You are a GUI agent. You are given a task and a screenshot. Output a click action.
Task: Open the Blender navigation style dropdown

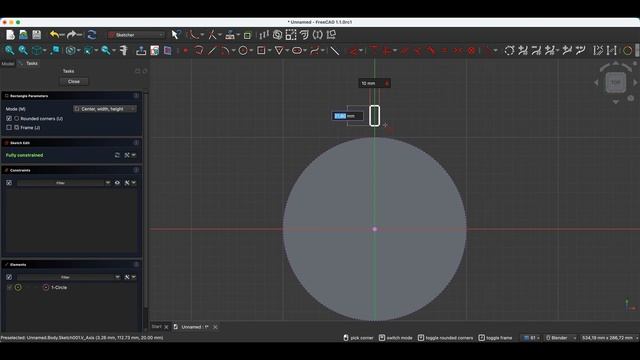tap(561, 338)
